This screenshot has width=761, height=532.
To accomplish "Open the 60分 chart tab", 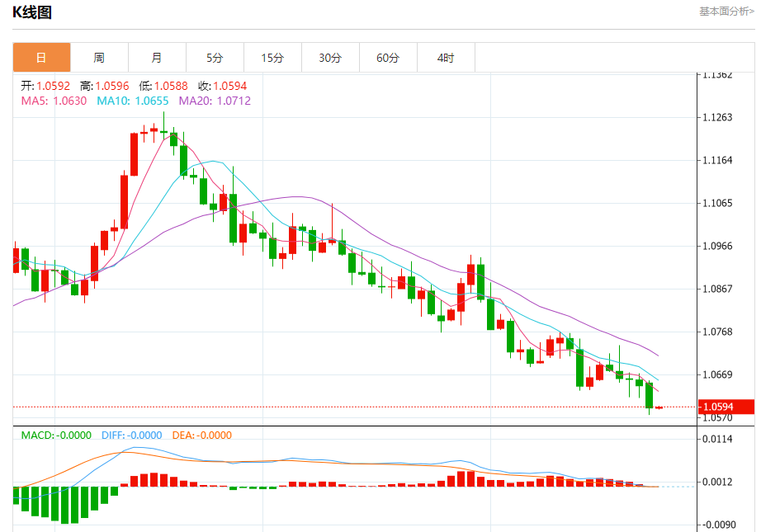I will [388, 58].
